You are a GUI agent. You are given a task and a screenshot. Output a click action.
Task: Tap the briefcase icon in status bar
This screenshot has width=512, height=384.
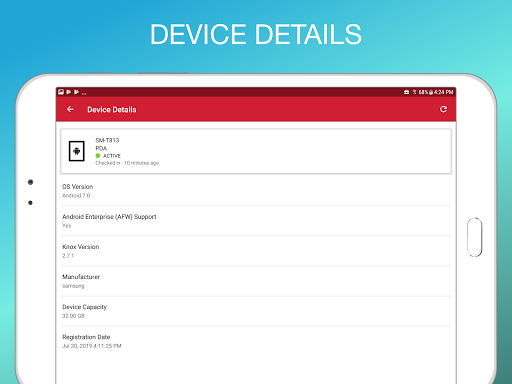pos(406,92)
